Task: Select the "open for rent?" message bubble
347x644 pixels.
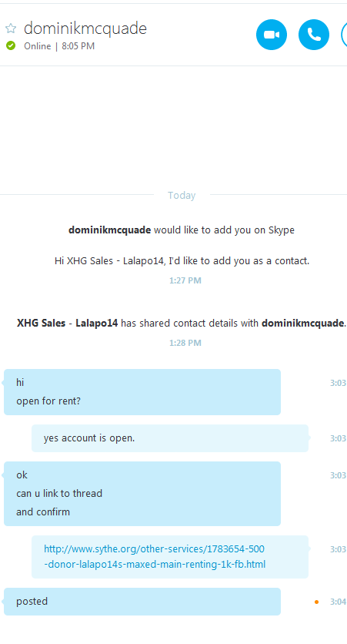Action: point(142,392)
